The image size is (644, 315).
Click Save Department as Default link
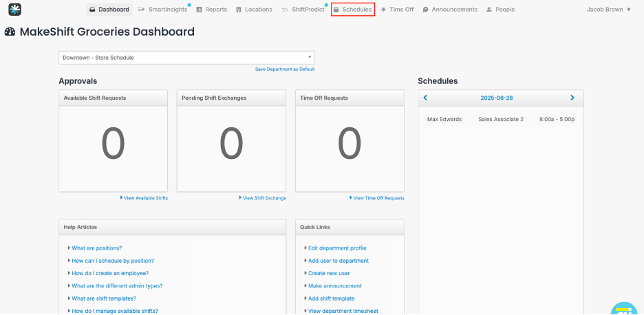coord(284,69)
